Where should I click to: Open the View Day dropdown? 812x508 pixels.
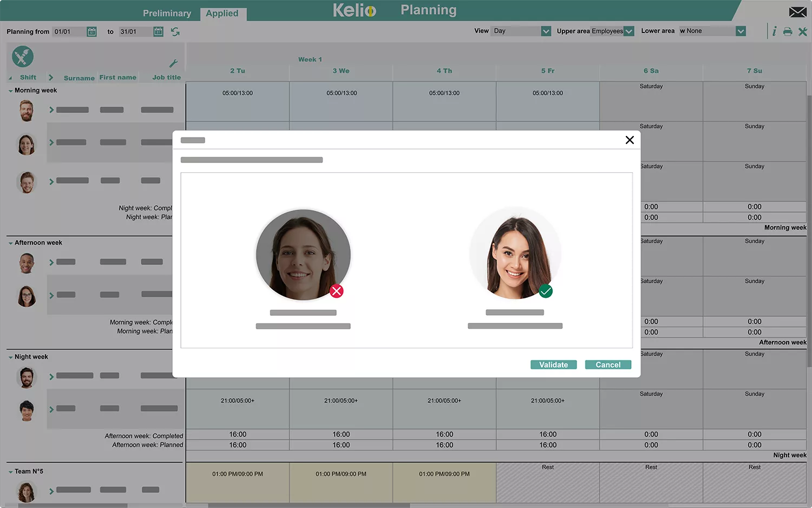pyautogui.click(x=545, y=30)
